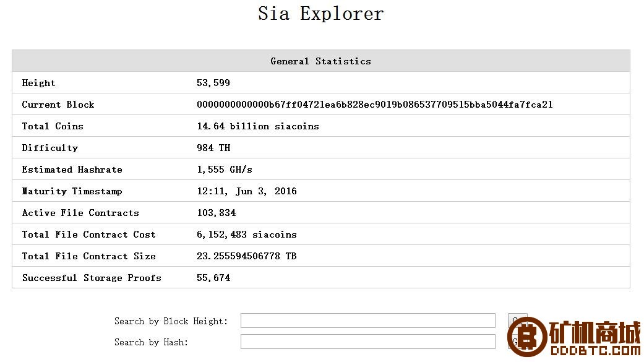The height and width of the screenshot is (362, 644).
Task: Click the Height row label
Action: [38, 83]
